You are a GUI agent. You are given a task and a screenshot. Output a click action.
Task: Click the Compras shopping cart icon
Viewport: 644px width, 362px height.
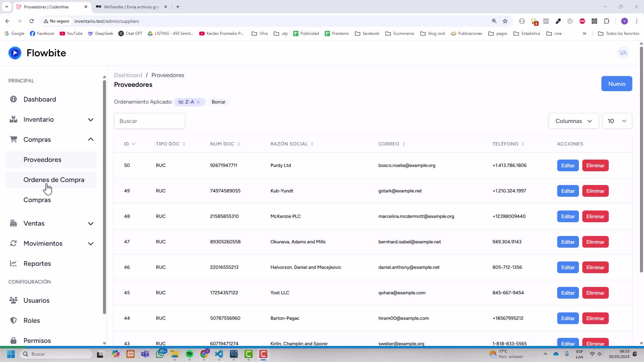[x=13, y=139]
